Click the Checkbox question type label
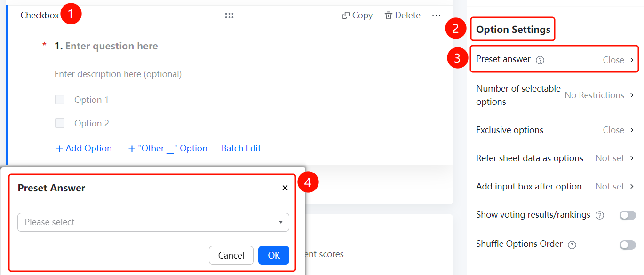Viewport: 644px width, 275px height. click(40, 16)
